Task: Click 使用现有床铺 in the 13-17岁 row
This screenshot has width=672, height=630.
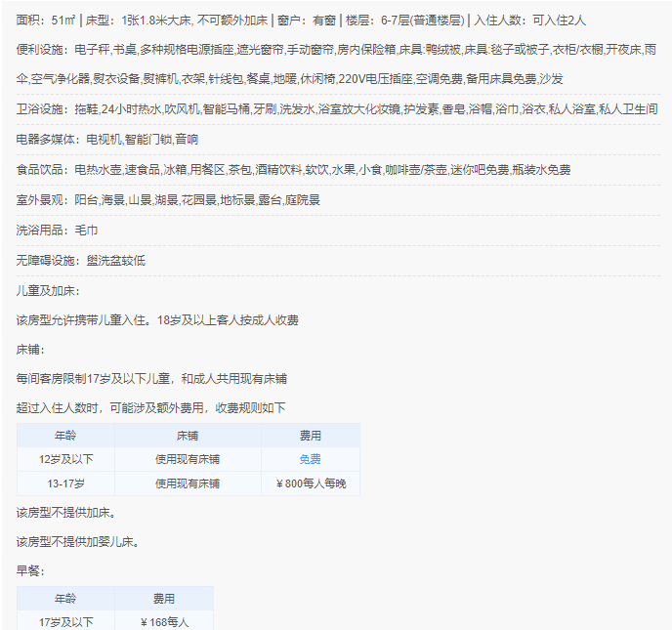Action: click(x=188, y=483)
